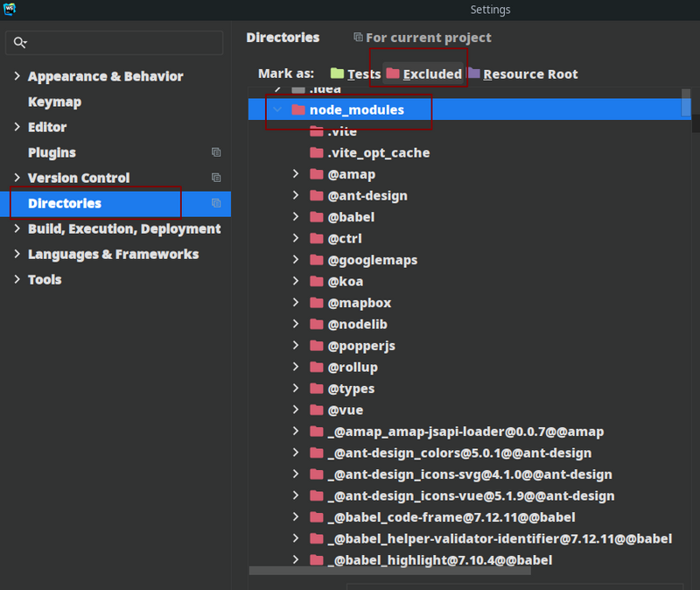Click the .vite_opt_cache folder icon
Image resolution: width=700 pixels, height=590 pixels.
317,152
